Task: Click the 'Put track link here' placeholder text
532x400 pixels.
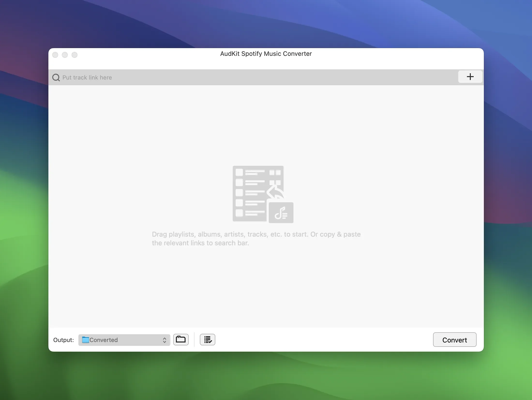Action: coord(87,77)
